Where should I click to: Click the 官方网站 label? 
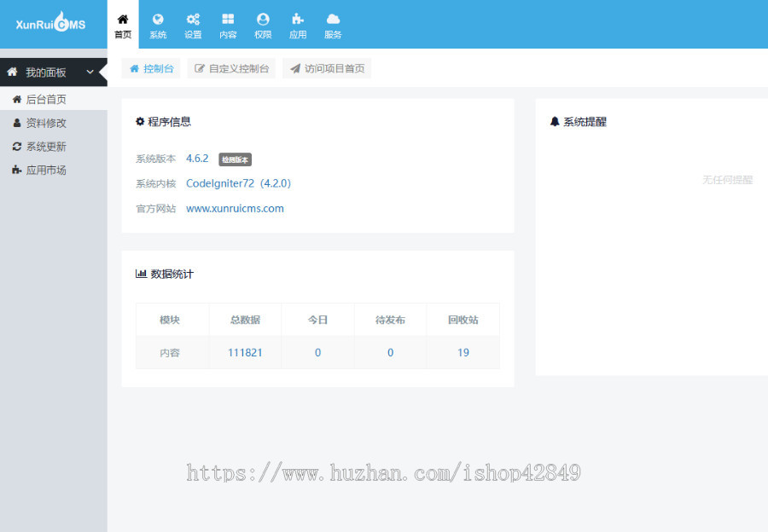point(156,209)
